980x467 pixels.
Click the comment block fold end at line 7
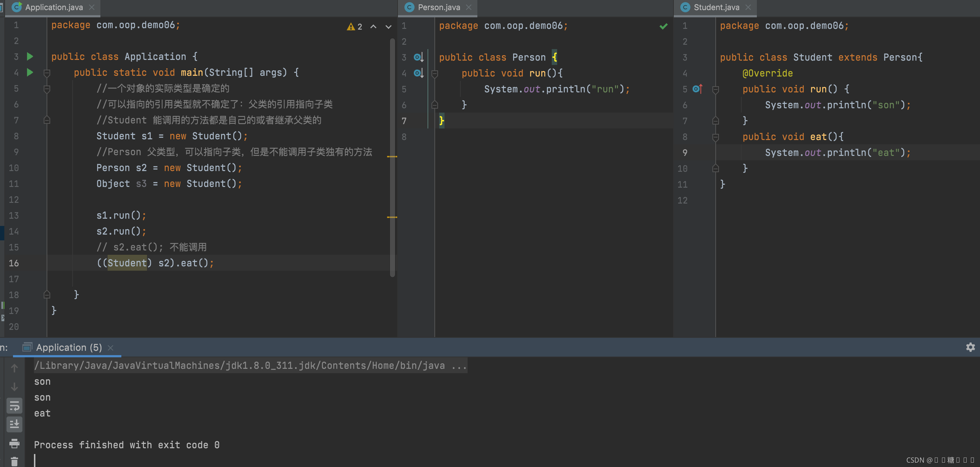tap(47, 120)
